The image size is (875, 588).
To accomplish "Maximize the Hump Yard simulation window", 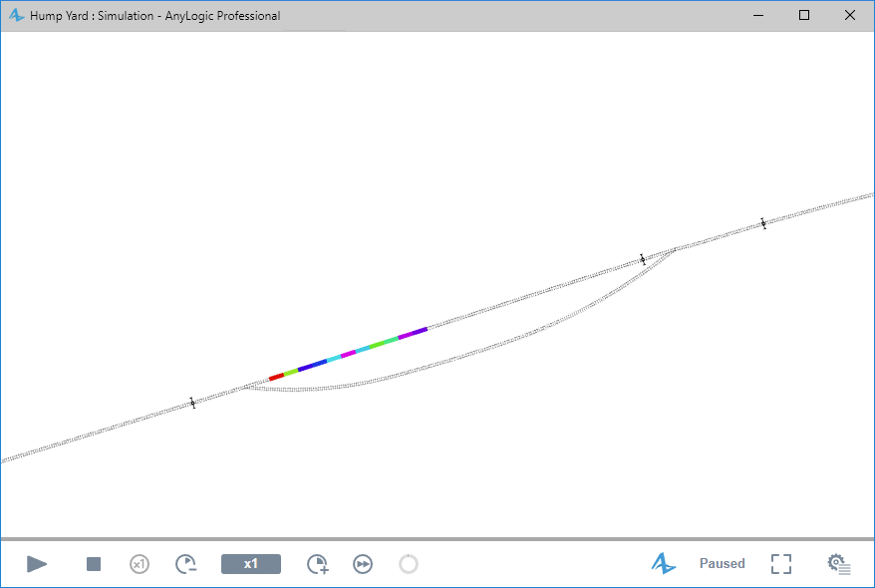I will pos(804,15).
